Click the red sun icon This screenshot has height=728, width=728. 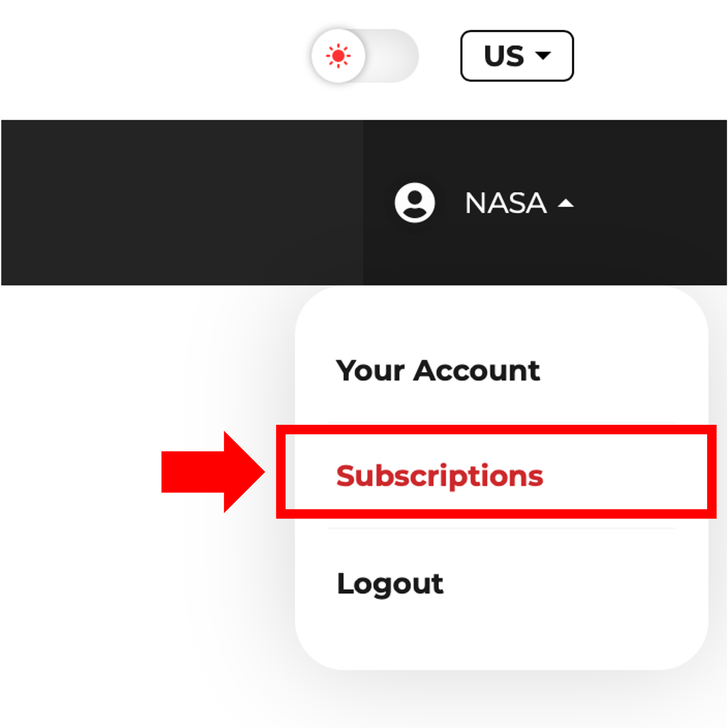tap(338, 56)
